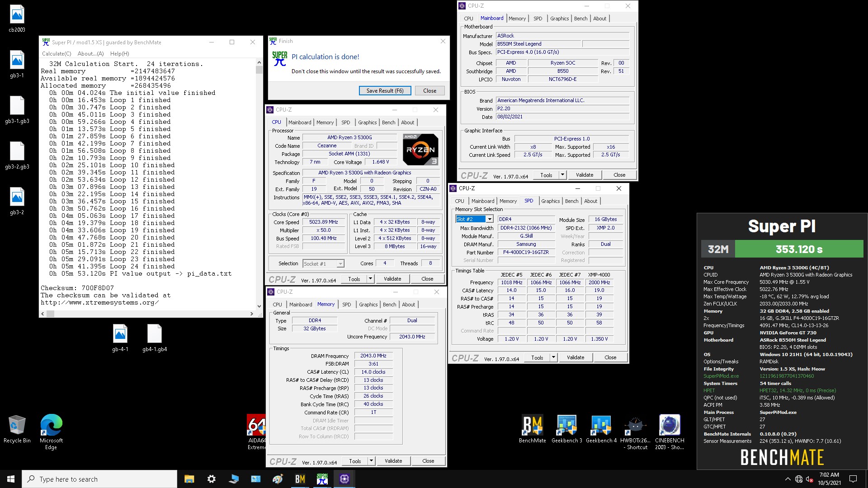
Task: Expand Tools dropdown arrow in Mainboard window
Action: tap(562, 175)
